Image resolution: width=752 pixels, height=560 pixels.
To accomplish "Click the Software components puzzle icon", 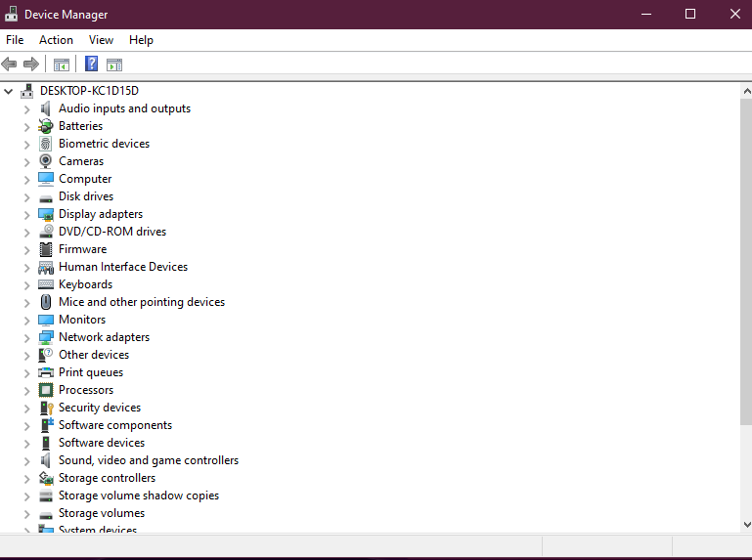I will pos(47,425).
